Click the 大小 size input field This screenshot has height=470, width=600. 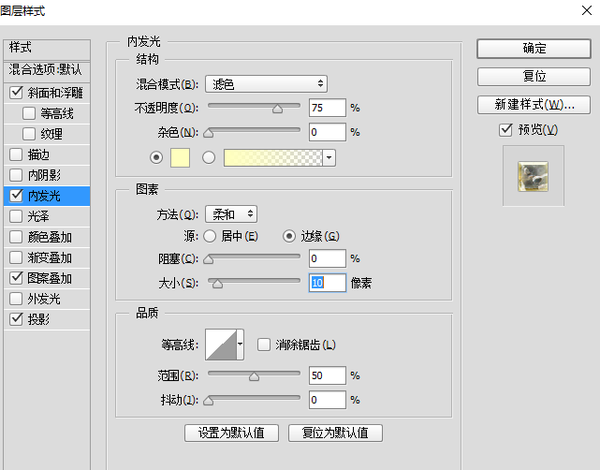click(327, 283)
